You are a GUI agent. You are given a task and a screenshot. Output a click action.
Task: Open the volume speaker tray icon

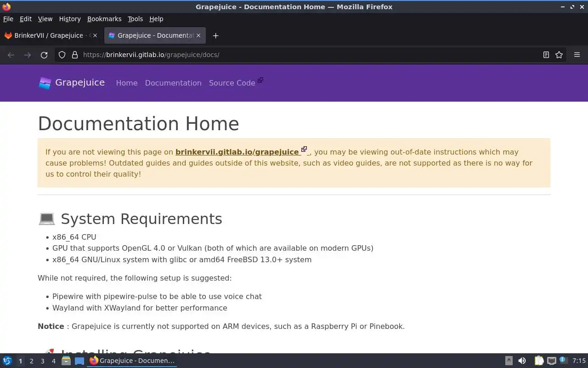pos(522,361)
